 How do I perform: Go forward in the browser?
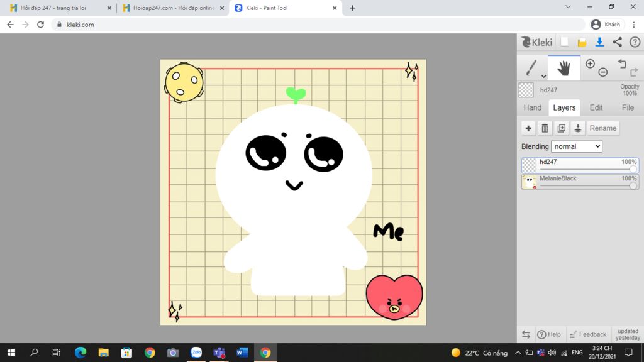[25, 25]
